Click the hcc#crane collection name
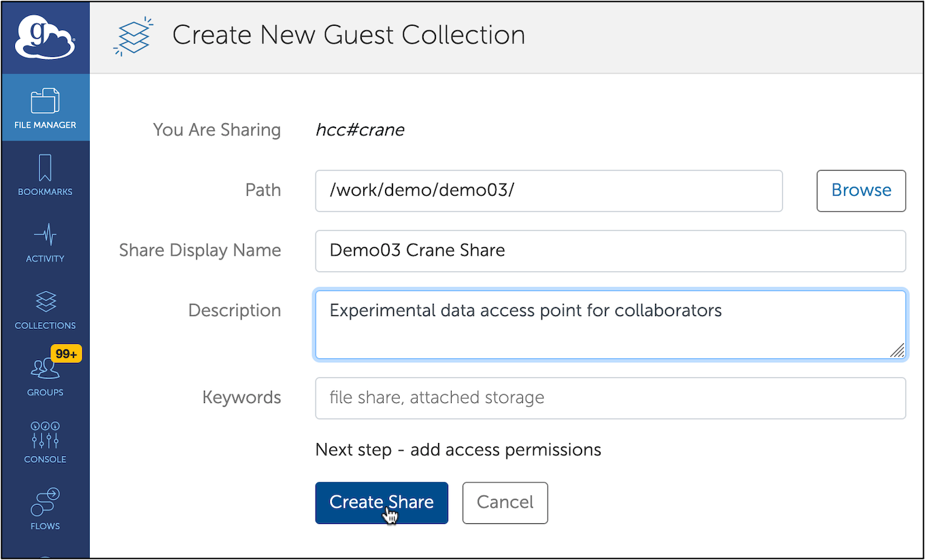The width and height of the screenshot is (925, 560). (x=360, y=130)
